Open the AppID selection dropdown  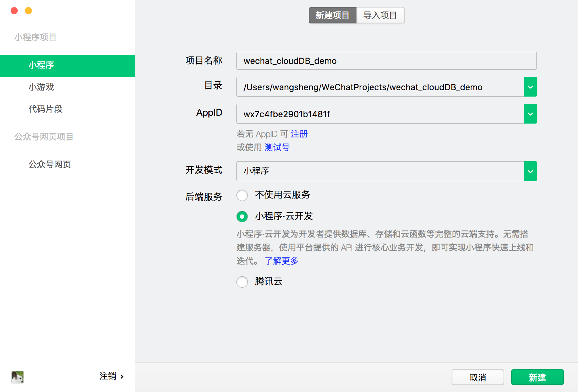pos(530,114)
